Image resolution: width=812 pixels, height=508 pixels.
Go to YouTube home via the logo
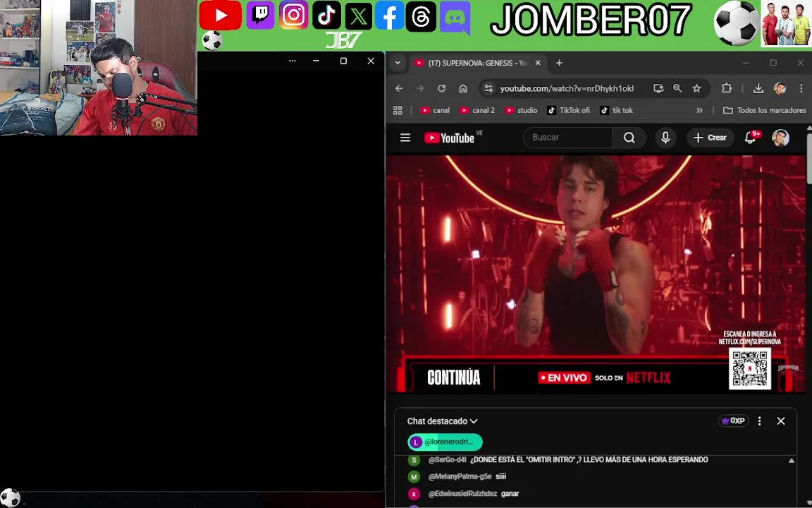click(449, 138)
